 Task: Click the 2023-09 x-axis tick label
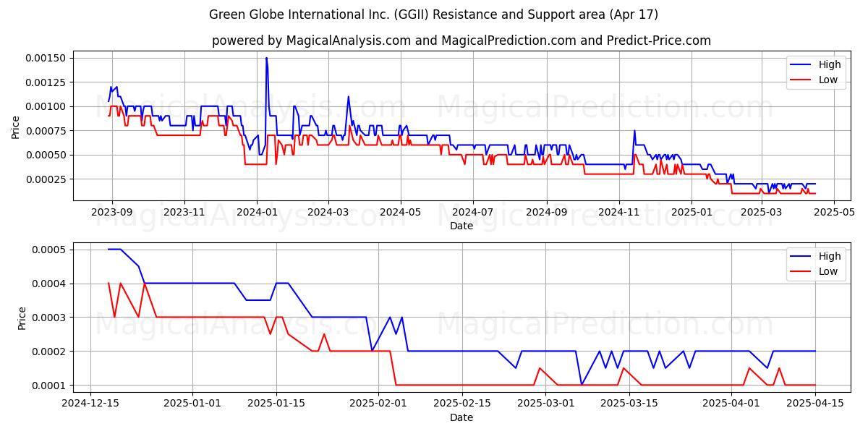111,213
